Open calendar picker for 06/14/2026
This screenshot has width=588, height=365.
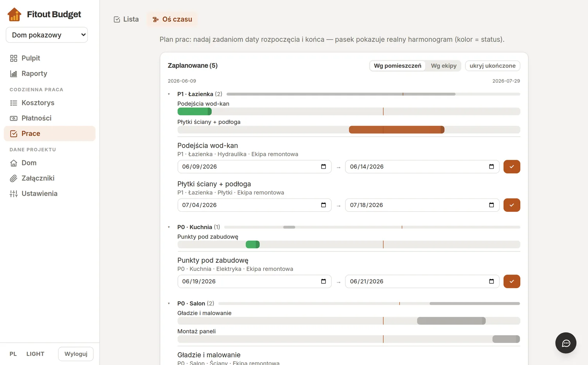491,167
